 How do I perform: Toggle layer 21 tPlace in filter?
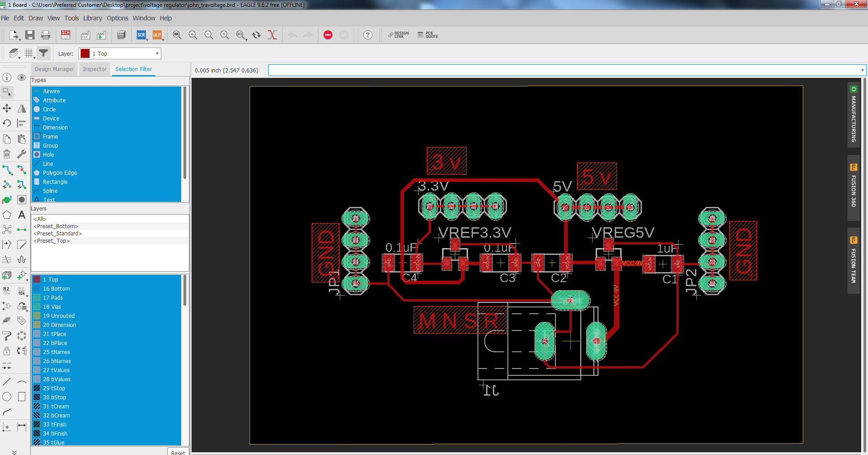click(106, 334)
